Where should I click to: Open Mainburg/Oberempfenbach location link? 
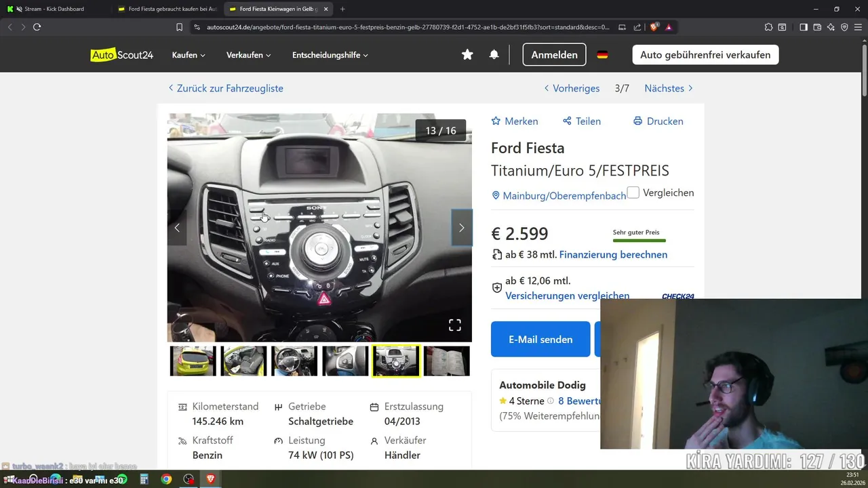[x=559, y=195]
